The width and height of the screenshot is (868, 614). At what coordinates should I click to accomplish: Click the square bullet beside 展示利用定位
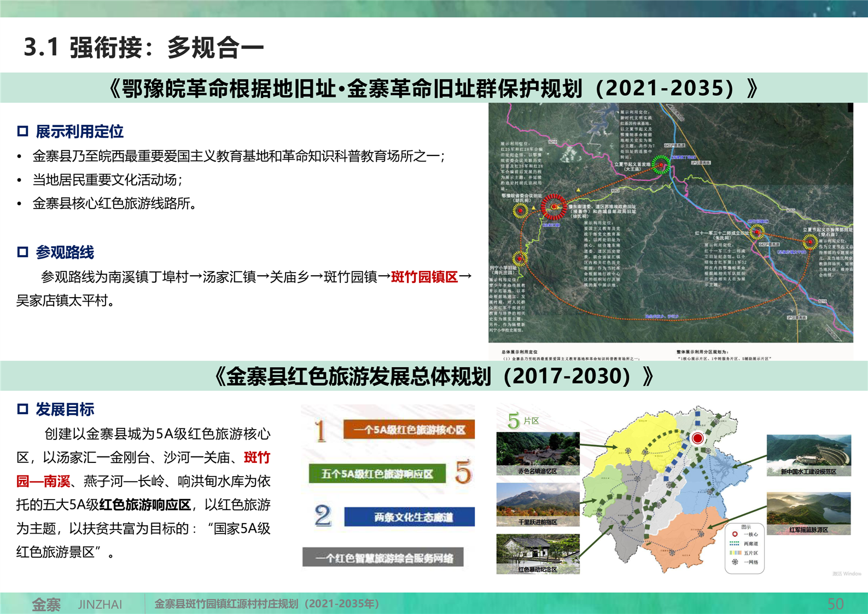pos(22,131)
